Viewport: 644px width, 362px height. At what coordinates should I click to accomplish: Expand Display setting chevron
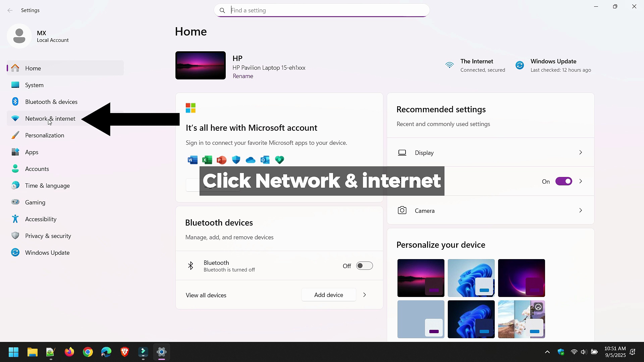coord(581,153)
